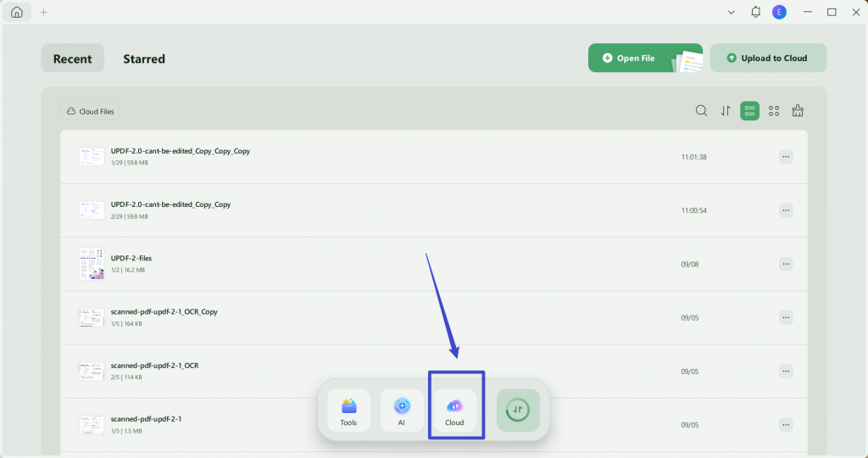This screenshot has width=868, height=458.
Task: Open thumbnail of scanned-pdf-updf-2-1_OCR_Copy
Action: [92, 318]
